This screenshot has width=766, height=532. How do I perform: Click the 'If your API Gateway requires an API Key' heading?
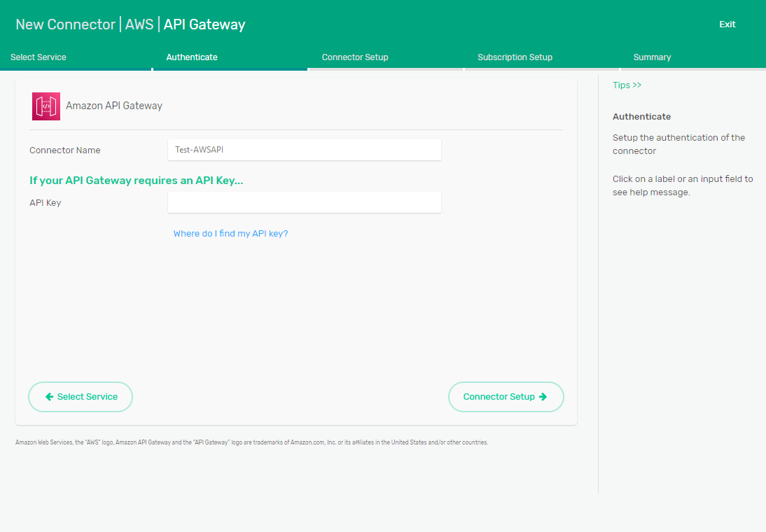click(x=136, y=181)
